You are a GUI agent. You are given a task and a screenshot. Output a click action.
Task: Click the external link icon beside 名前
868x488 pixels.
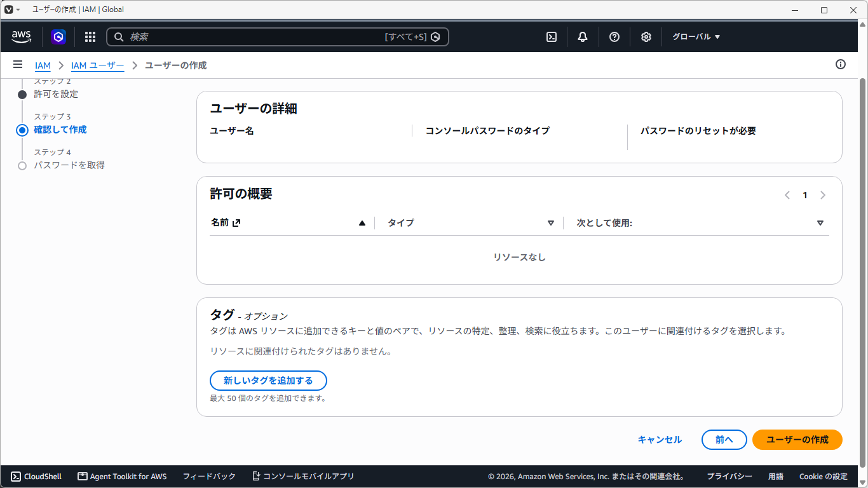(236, 223)
